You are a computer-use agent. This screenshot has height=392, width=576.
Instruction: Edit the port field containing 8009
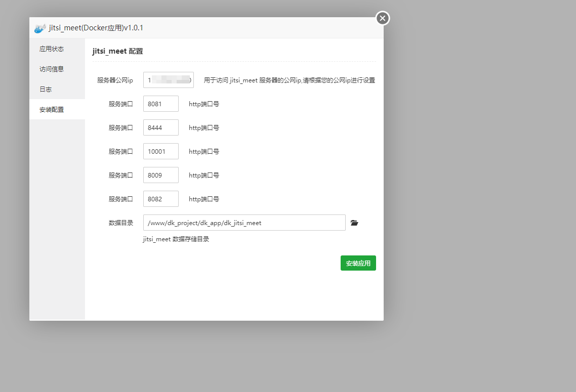pos(161,175)
